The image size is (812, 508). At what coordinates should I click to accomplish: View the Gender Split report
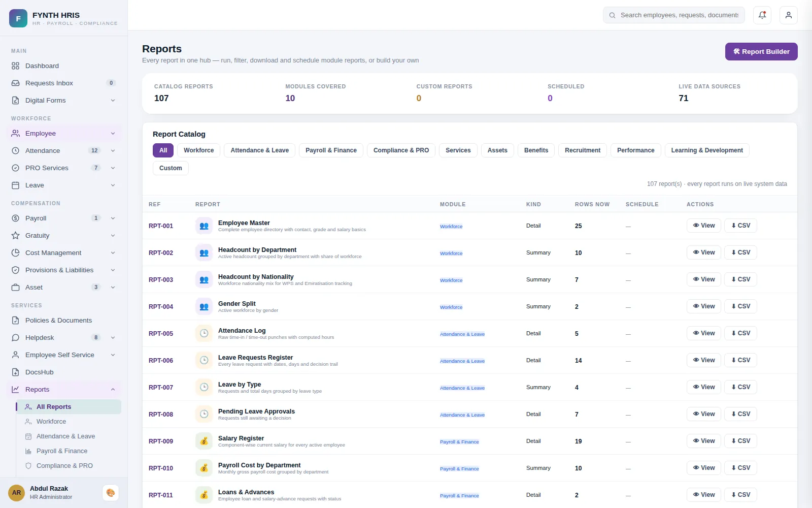click(704, 306)
